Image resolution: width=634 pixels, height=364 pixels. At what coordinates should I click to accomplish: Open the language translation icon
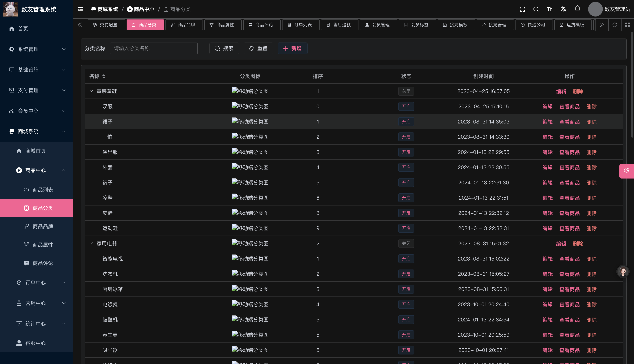point(563,9)
